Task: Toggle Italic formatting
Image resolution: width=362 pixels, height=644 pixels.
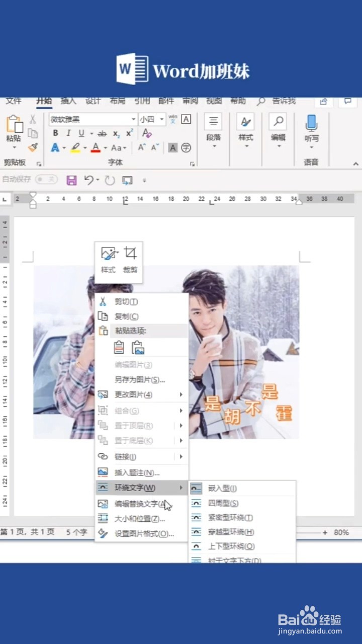Action: click(x=68, y=133)
